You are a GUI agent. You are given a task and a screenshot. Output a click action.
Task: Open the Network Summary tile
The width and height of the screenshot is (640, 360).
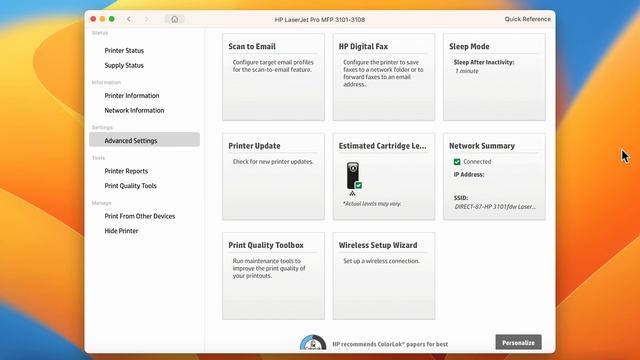pyautogui.click(x=494, y=177)
